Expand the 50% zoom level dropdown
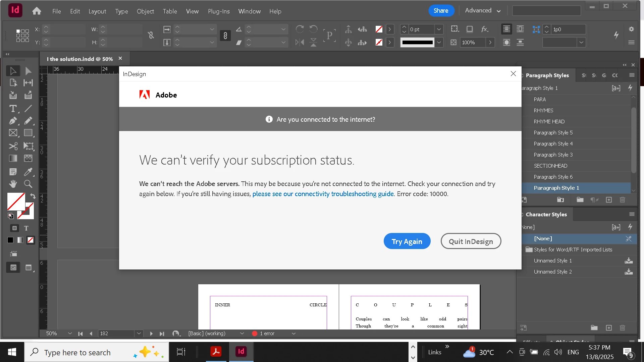This screenshot has height=362, width=644. (70, 334)
